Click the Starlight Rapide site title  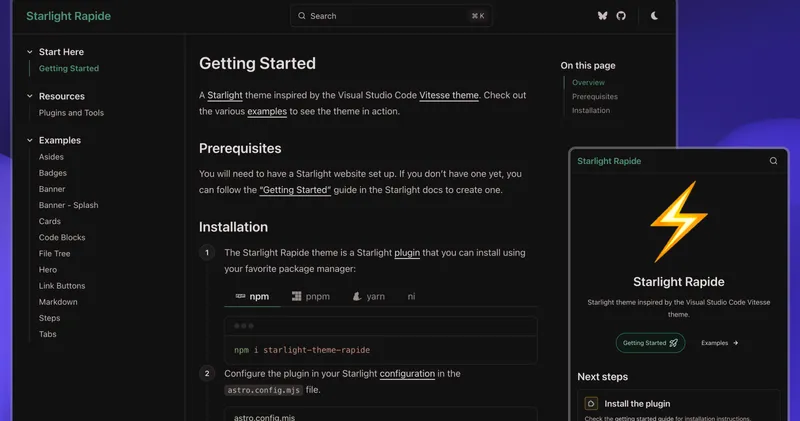(x=68, y=16)
